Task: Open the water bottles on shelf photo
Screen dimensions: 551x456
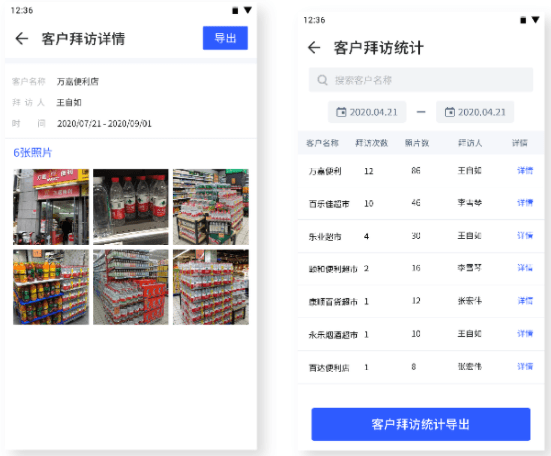Action: (x=131, y=207)
